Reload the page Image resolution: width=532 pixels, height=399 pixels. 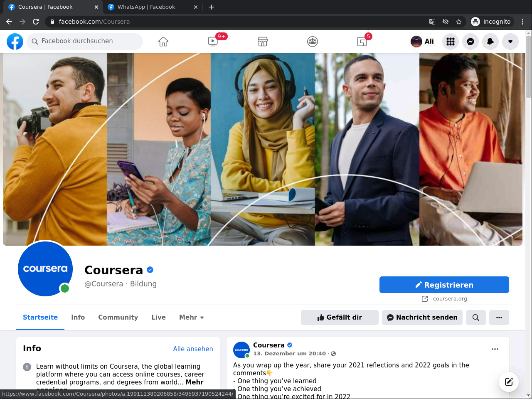tap(36, 22)
